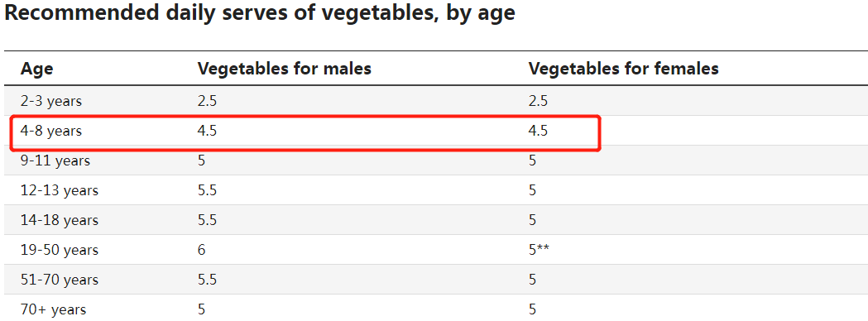This screenshot has width=868, height=321.
Task: Select the 70+ years age cell
Action: click(53, 309)
